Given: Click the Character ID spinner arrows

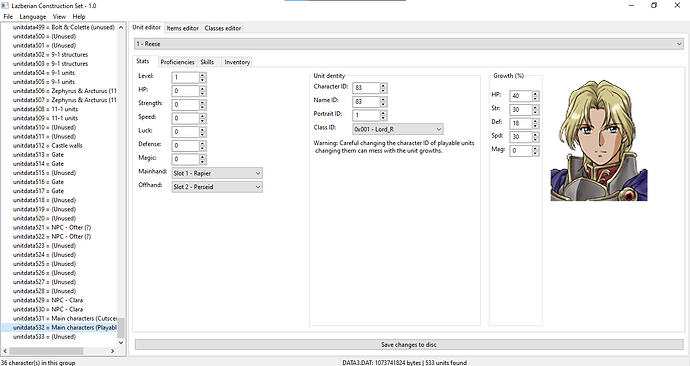Looking at the screenshot, I should [x=383, y=88].
